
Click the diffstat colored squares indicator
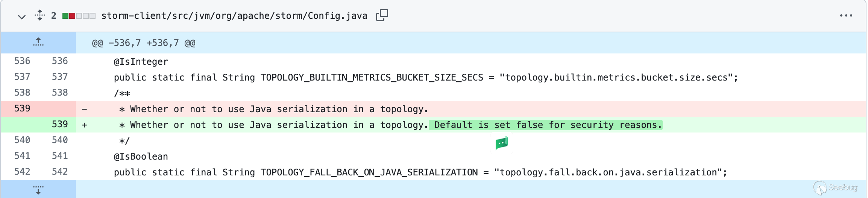[79, 16]
